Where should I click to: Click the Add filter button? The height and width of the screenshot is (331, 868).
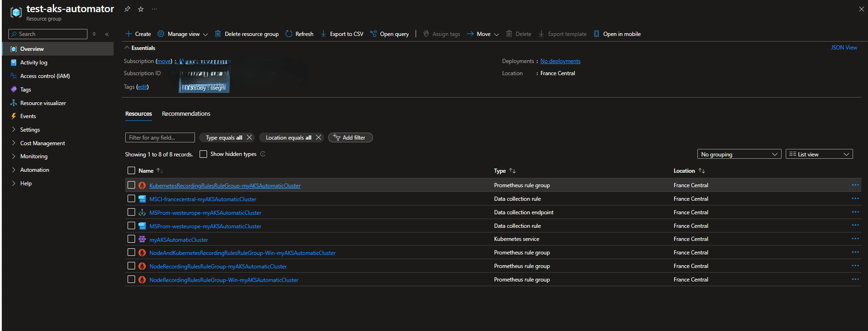tap(350, 137)
